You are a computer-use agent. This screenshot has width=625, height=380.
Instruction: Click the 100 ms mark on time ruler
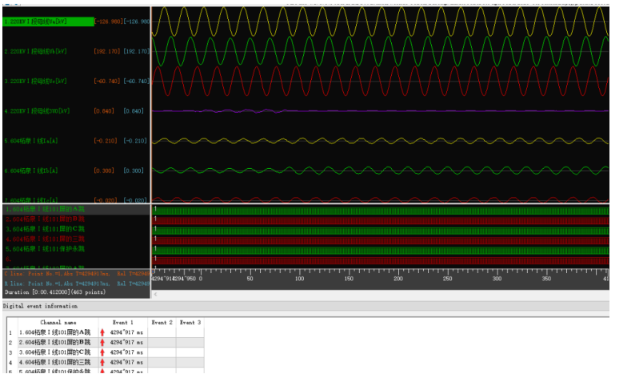coord(299,279)
